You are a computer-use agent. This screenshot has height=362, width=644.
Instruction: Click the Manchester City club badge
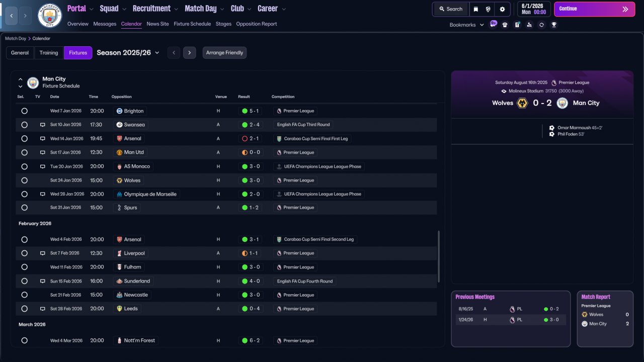click(50, 16)
